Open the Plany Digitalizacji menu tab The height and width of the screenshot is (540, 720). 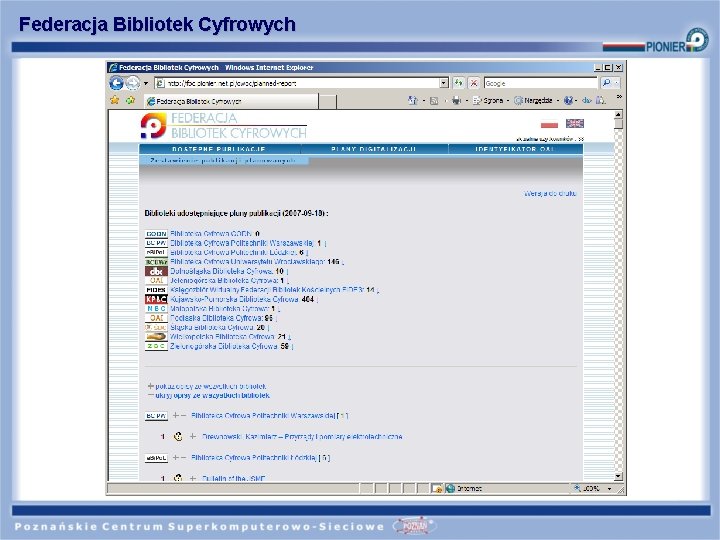click(x=374, y=149)
